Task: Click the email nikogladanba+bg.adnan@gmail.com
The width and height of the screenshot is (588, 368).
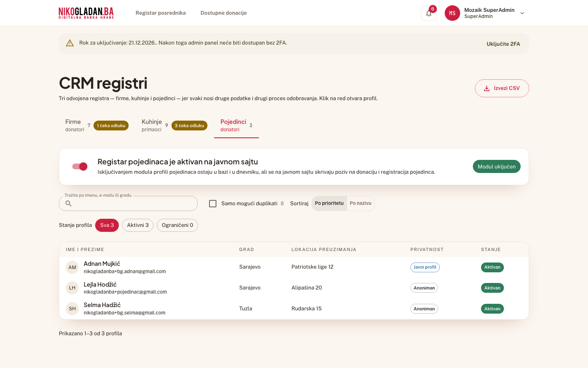Action: (125, 272)
